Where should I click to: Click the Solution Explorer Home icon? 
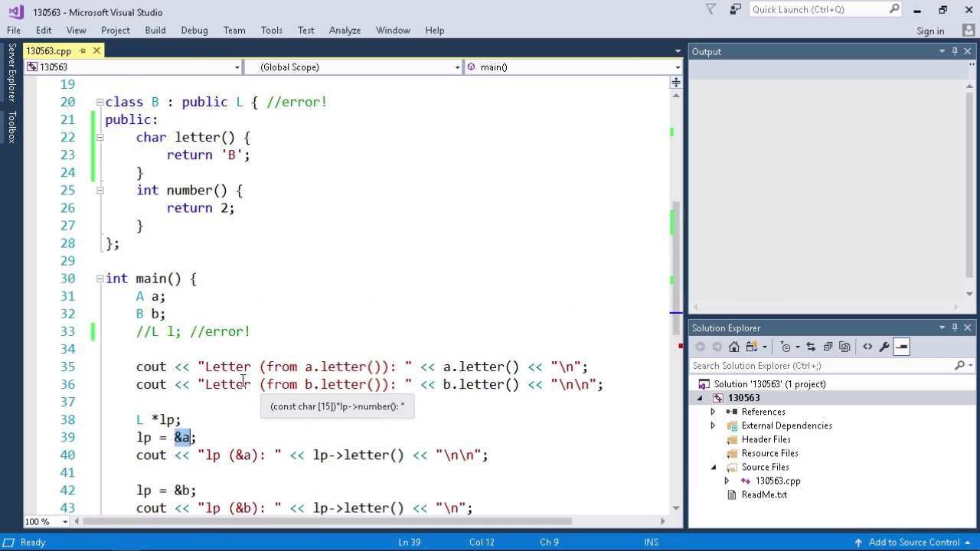click(x=733, y=347)
